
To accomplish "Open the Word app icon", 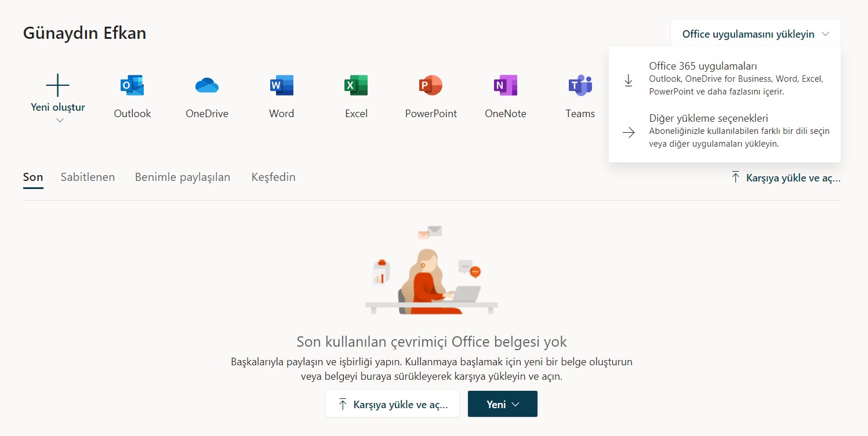I will click(x=282, y=86).
